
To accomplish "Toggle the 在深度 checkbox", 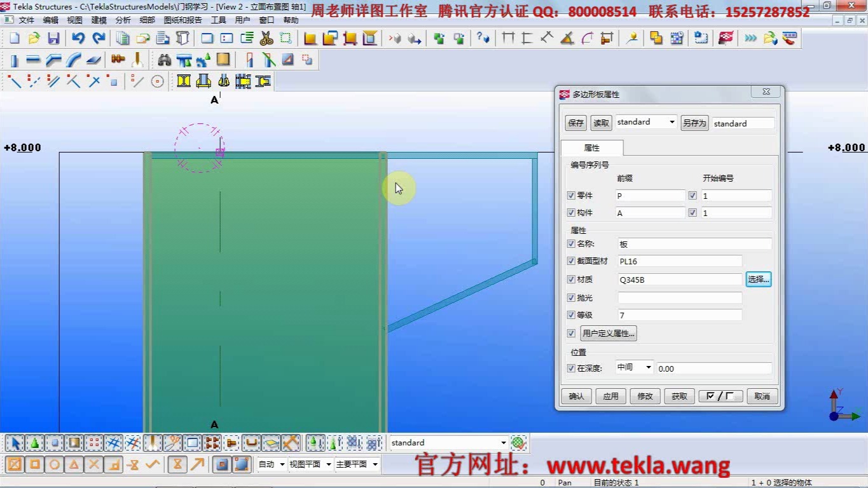I will coord(571,369).
